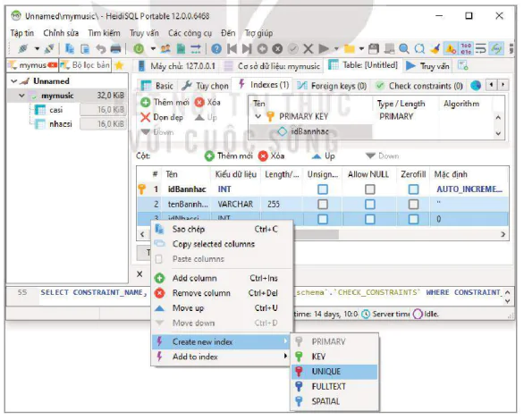
Task: Collapse the Unnamed session tree node
Action: click(x=13, y=81)
